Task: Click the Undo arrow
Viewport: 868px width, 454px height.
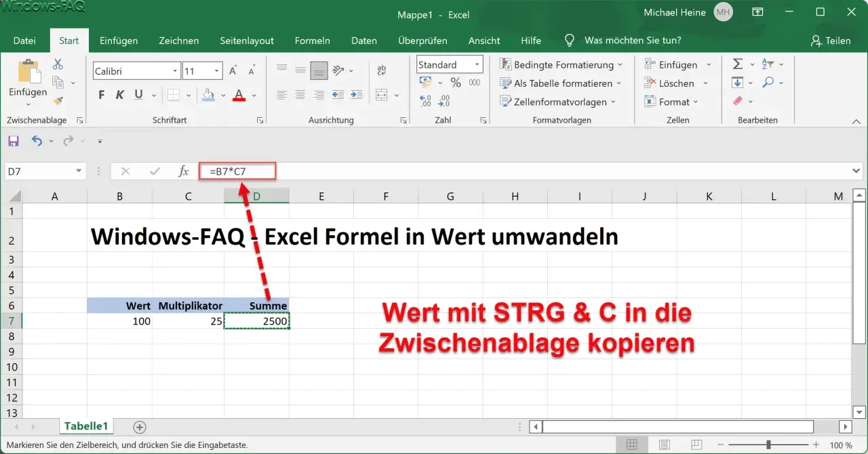Action: point(37,141)
